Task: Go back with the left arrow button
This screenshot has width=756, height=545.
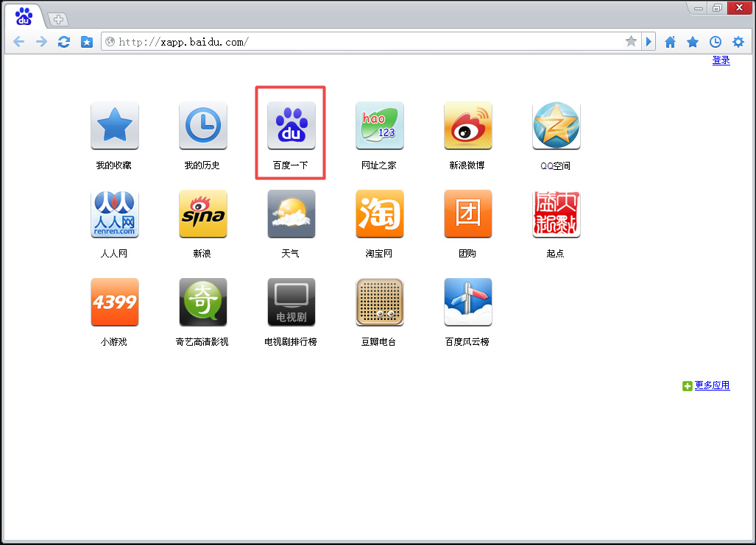Action: pyautogui.click(x=19, y=42)
